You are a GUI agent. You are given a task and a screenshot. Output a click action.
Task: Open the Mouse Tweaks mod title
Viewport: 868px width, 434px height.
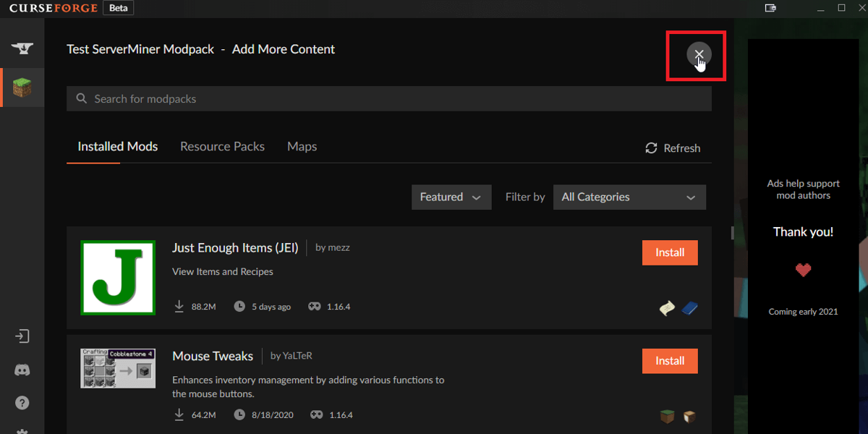pos(213,356)
